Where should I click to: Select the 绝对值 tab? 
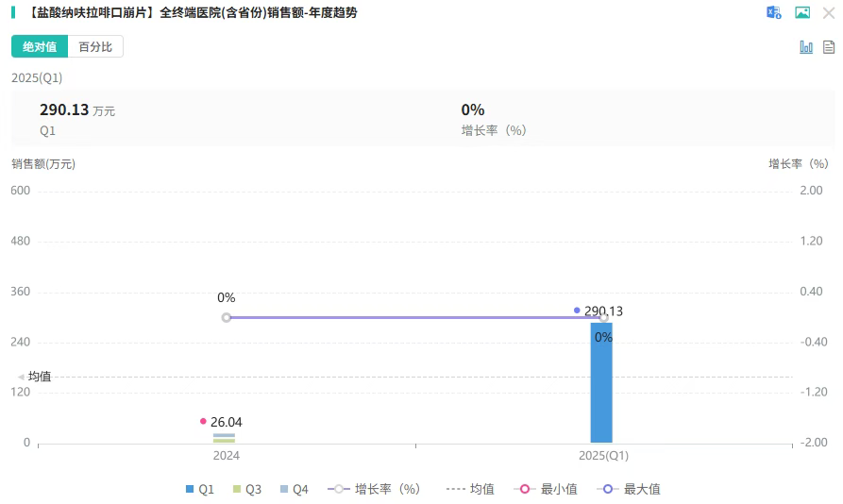[x=40, y=47]
